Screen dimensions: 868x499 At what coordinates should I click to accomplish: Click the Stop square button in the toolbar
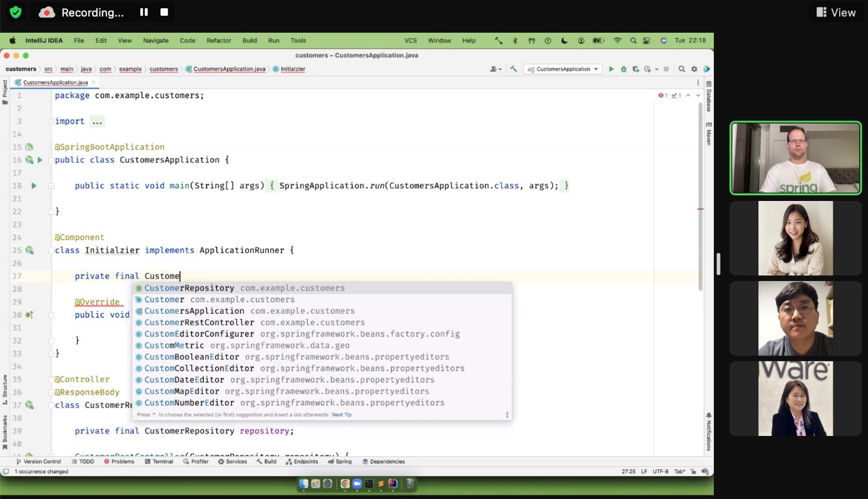666,69
